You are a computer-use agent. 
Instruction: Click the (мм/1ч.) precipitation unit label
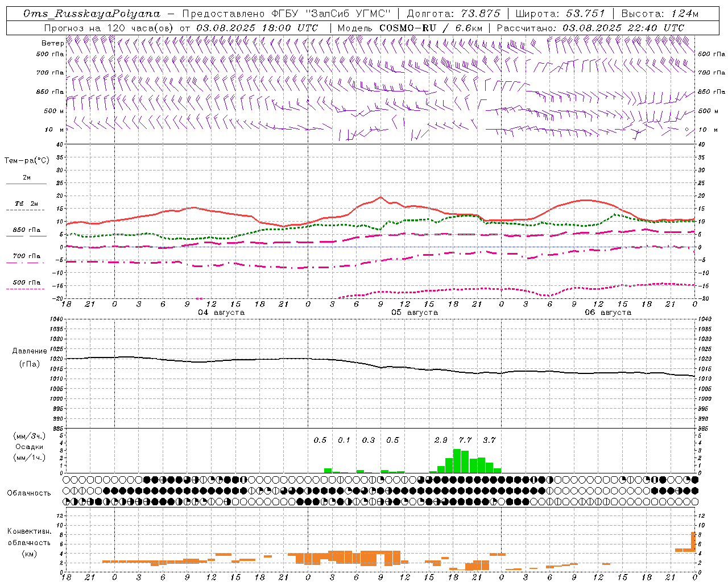pyautogui.click(x=29, y=458)
